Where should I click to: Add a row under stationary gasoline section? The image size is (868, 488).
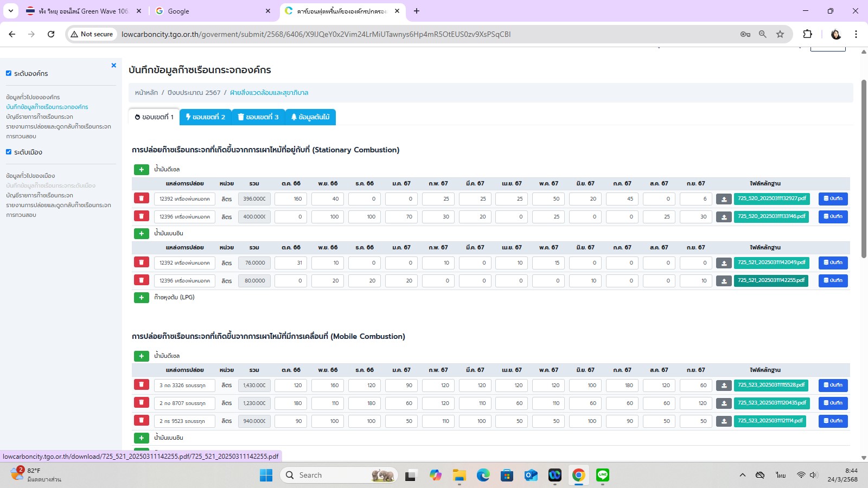point(141,234)
